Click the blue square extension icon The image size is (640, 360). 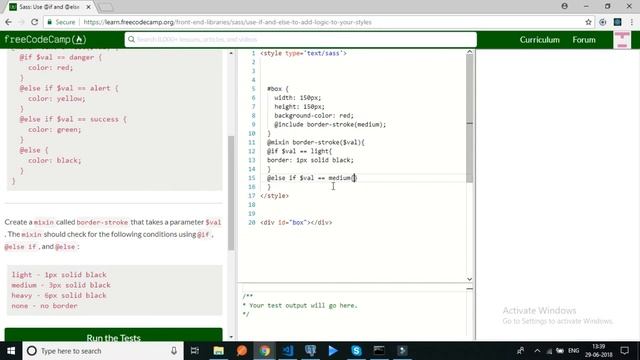coord(618,22)
